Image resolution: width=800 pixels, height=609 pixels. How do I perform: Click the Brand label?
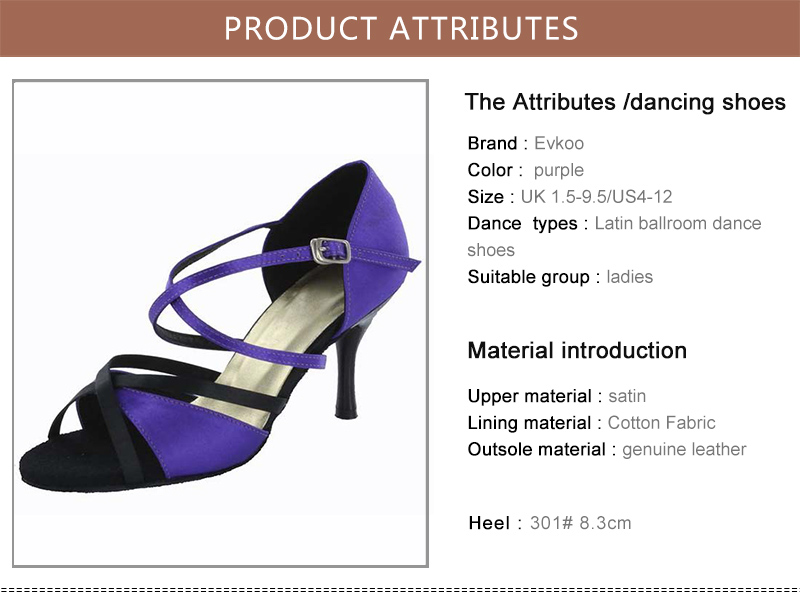click(x=492, y=143)
